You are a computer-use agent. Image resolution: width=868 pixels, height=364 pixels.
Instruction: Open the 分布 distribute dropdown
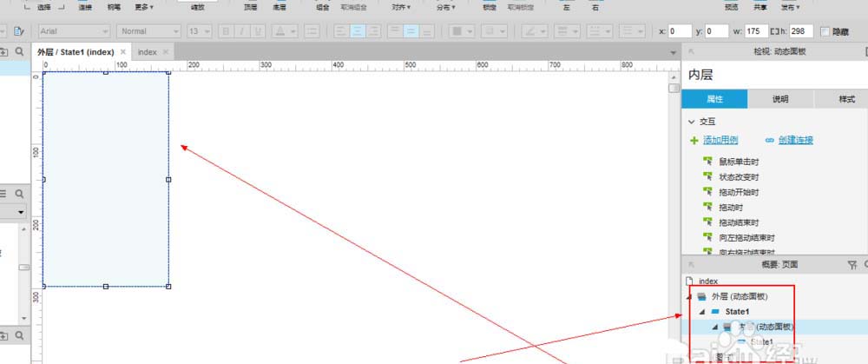pyautogui.click(x=445, y=7)
